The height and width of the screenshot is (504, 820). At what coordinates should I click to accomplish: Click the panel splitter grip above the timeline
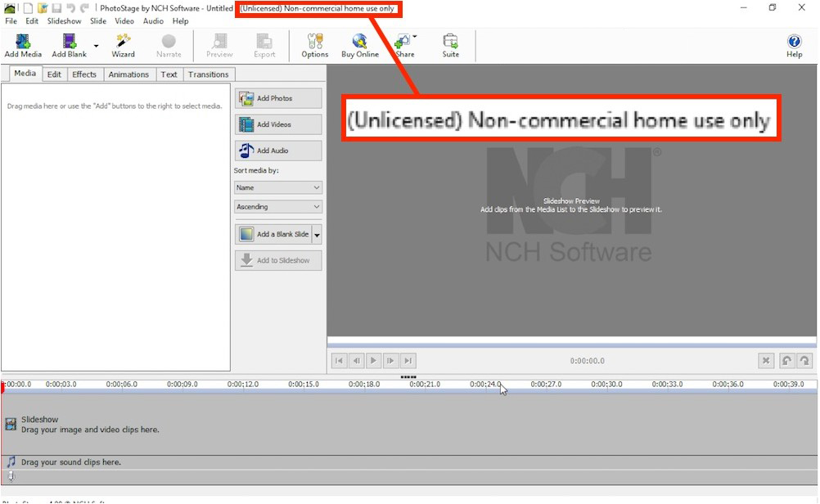[408, 376]
